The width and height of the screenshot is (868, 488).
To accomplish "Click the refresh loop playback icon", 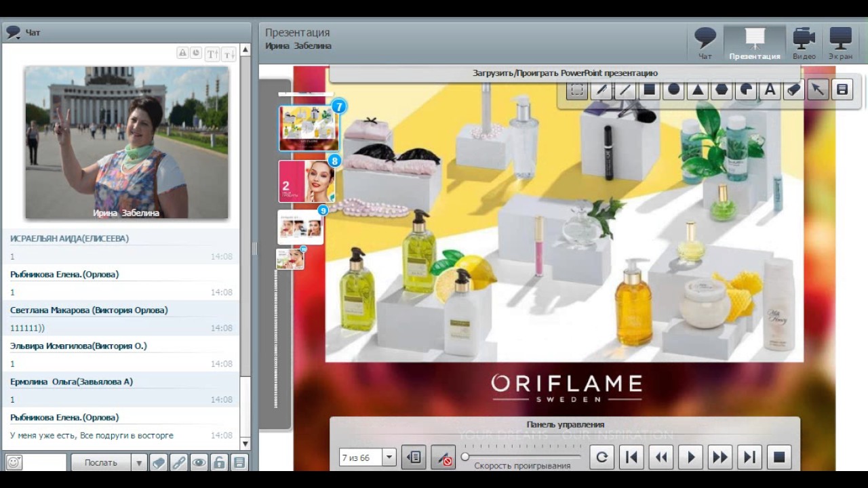I will pyautogui.click(x=601, y=457).
